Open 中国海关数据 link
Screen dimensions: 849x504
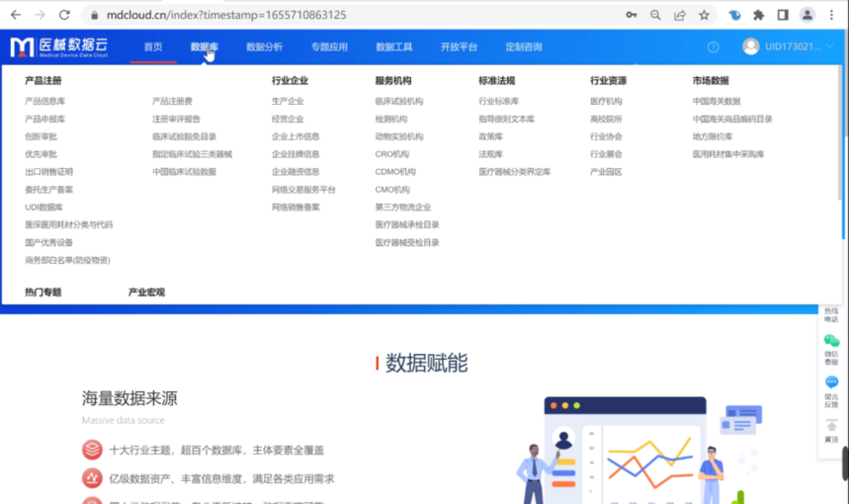pos(717,101)
